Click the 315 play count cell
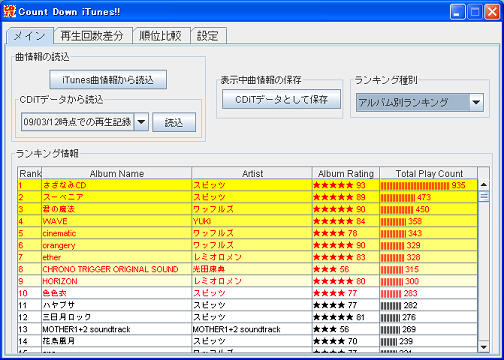Viewport: 504px width, 360px height. point(429,269)
